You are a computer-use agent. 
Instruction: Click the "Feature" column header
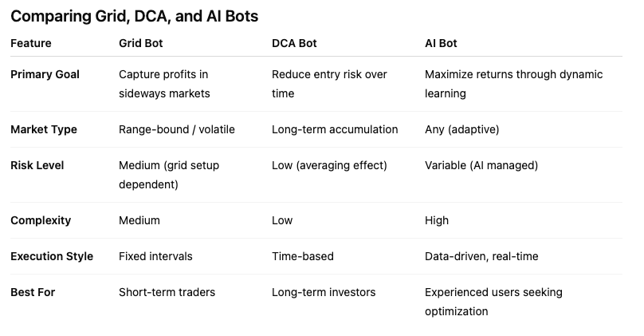click(x=31, y=43)
